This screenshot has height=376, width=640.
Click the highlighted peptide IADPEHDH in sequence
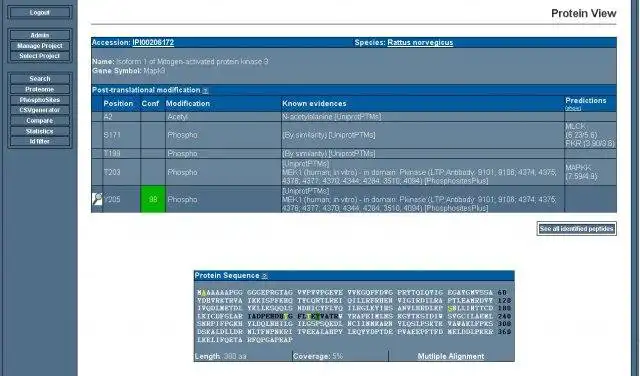click(266, 316)
